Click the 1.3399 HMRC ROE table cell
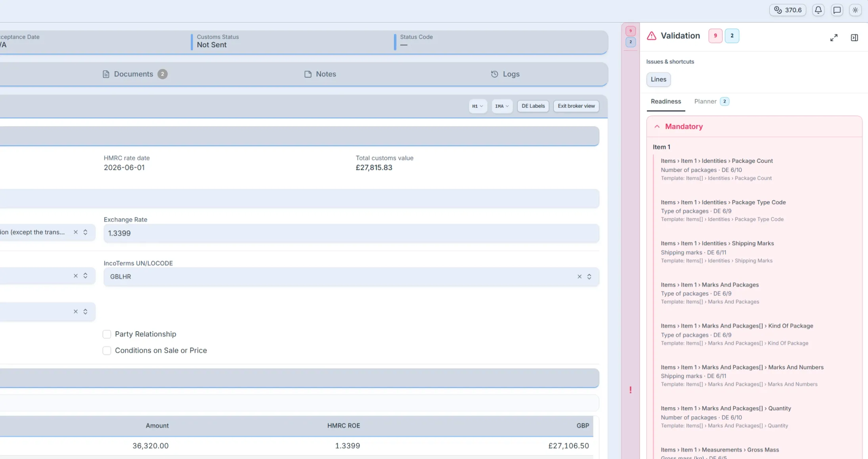868x459 pixels. pyautogui.click(x=347, y=446)
